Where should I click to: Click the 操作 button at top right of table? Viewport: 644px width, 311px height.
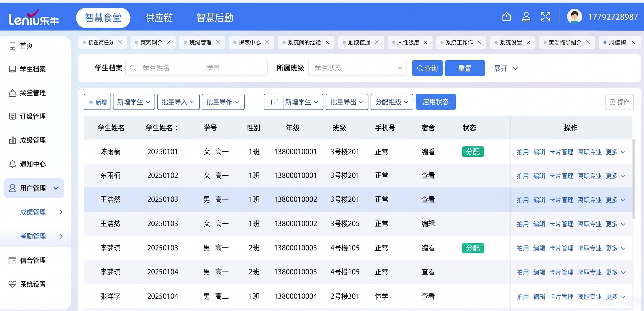click(x=619, y=102)
